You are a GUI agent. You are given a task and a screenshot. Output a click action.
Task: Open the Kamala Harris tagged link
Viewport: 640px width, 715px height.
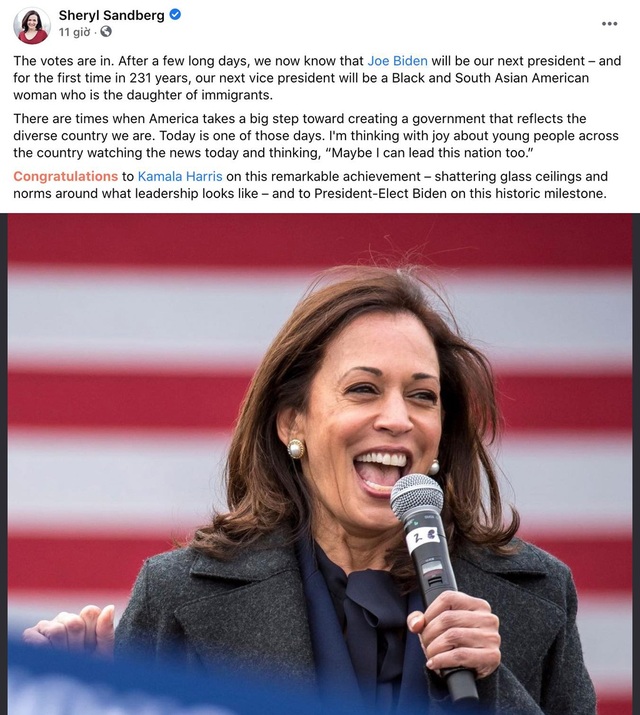click(x=180, y=176)
